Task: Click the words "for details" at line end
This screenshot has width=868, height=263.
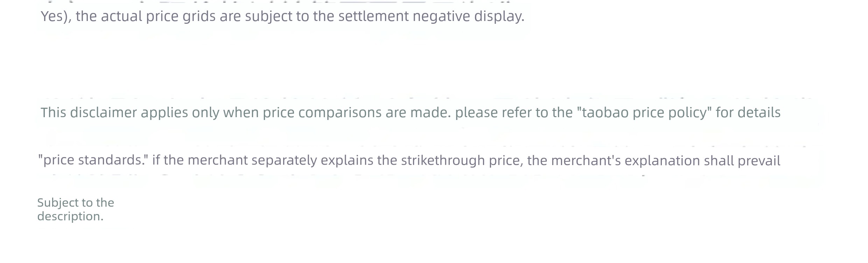Action: pyautogui.click(x=748, y=113)
